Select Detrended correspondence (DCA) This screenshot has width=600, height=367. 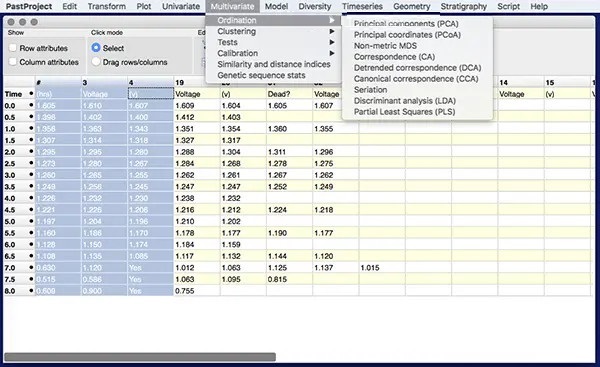coord(417,68)
